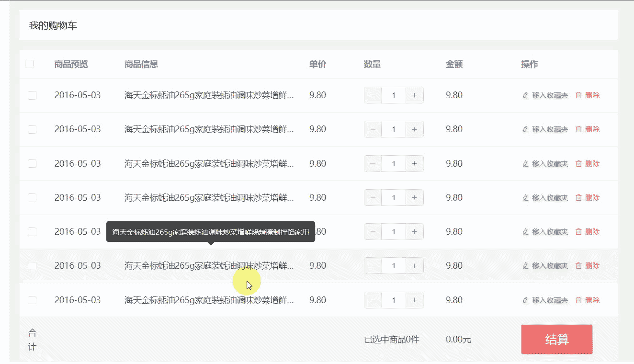Click 移入收藏夹 in the highlighted sixth row

(x=545, y=266)
